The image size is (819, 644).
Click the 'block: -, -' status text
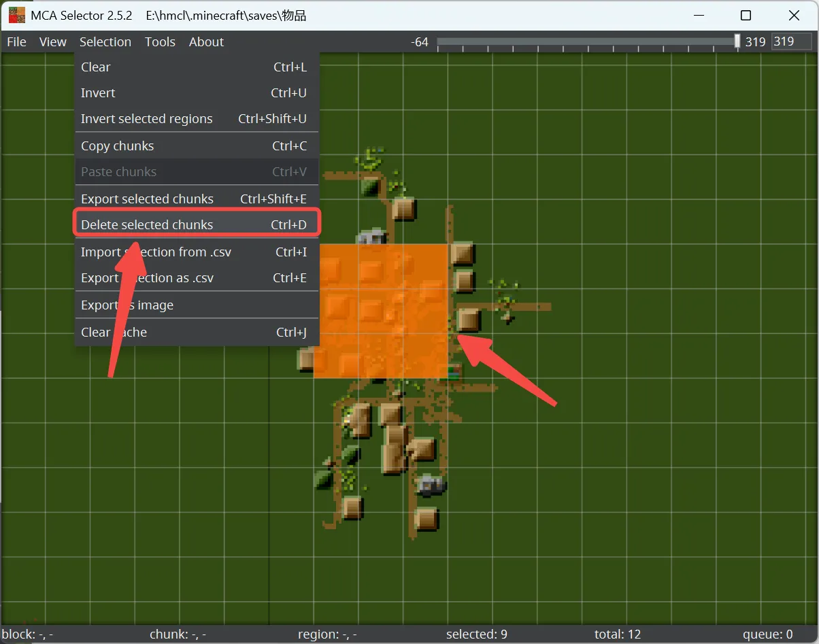tap(28, 634)
